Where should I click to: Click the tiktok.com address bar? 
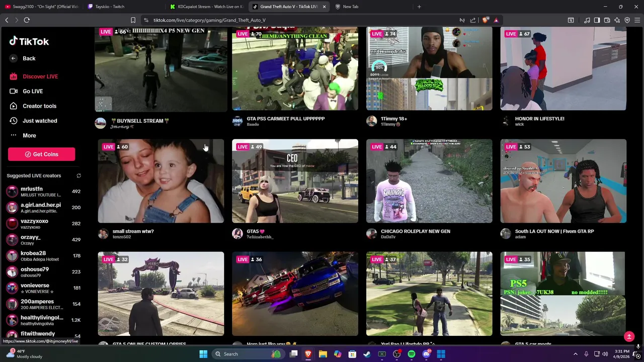pyautogui.click(x=302, y=20)
